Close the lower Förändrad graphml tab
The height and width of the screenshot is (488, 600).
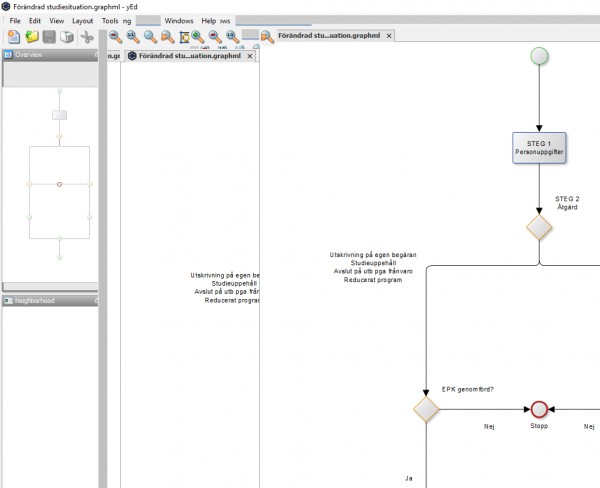250,56
